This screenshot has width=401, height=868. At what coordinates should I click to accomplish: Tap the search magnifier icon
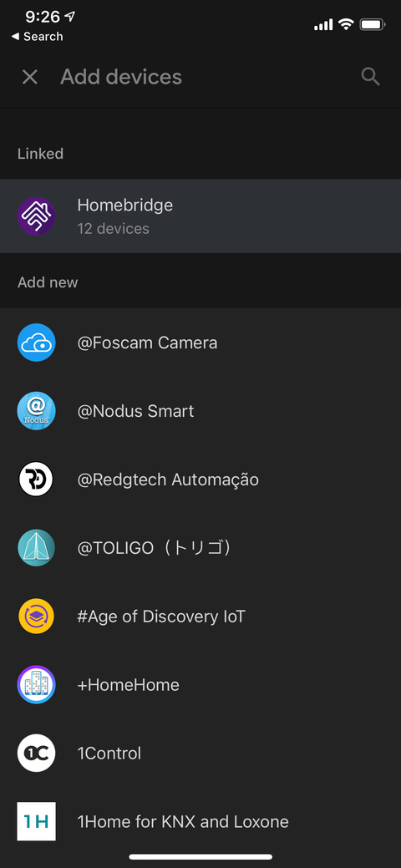pyautogui.click(x=371, y=77)
